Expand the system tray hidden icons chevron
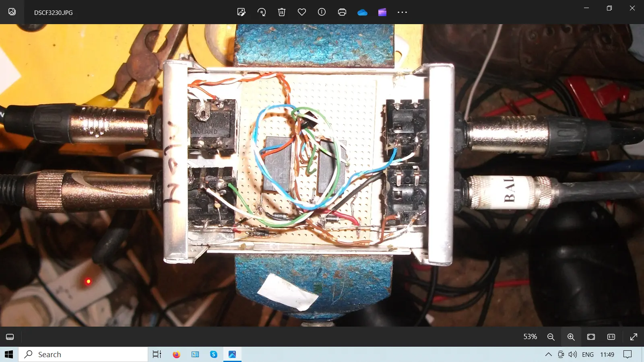The image size is (644, 362). [x=548, y=354]
